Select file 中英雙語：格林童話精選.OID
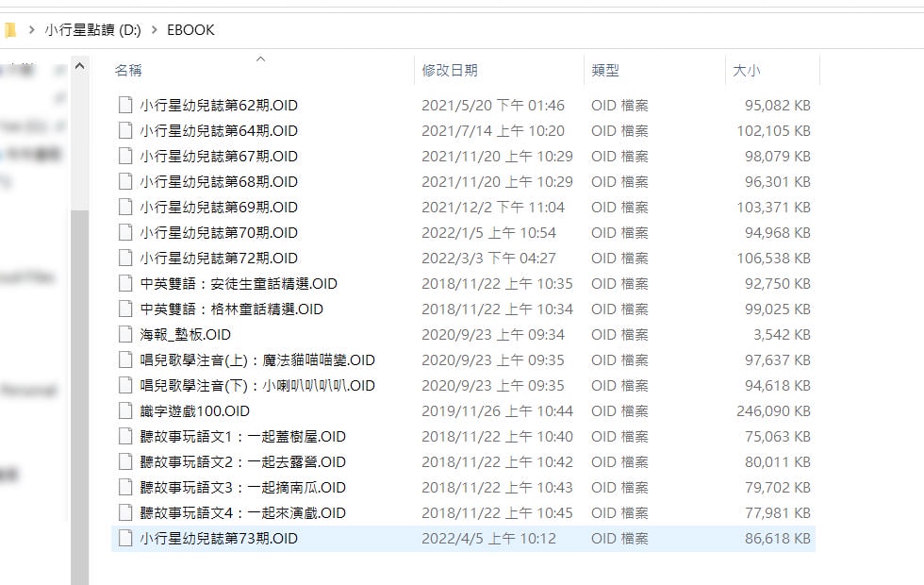The image size is (924, 585). (x=232, y=309)
